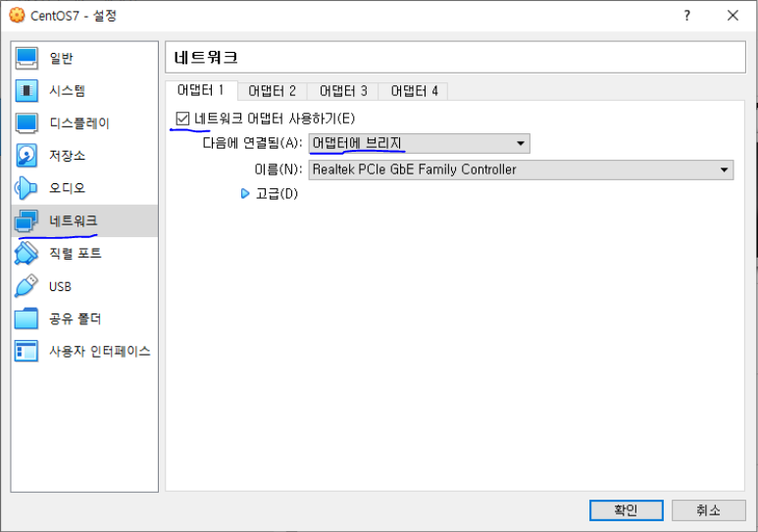Open the 이름 dropdown showing Realtek PCIe GbE
This screenshot has height=532, width=758.
tap(521, 169)
